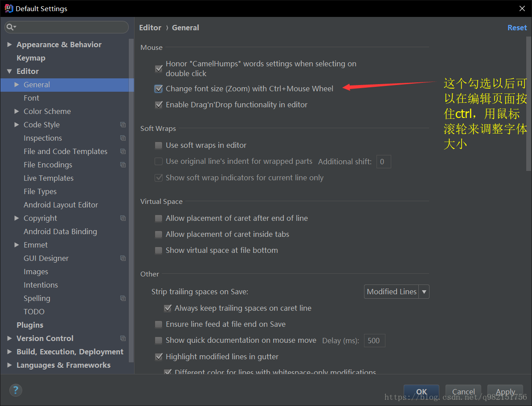The image size is (532, 406).
Task: Select Live Templates in the tree
Action: pos(49,178)
